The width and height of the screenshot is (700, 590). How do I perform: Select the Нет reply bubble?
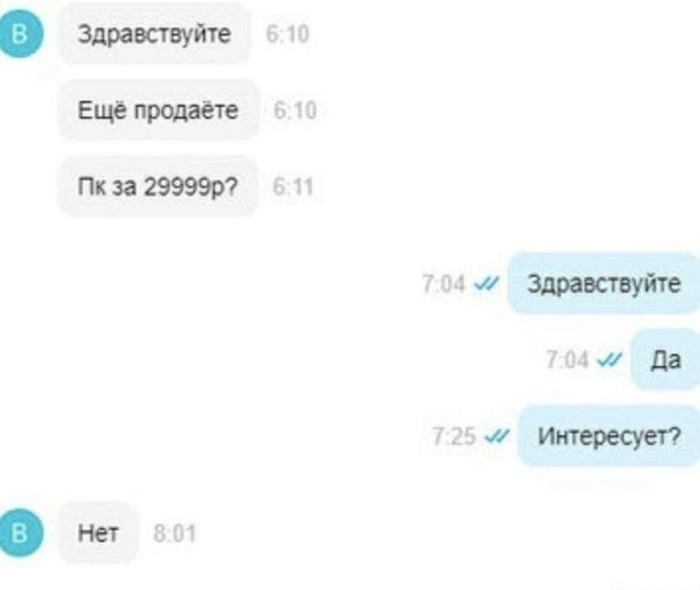tap(98, 533)
